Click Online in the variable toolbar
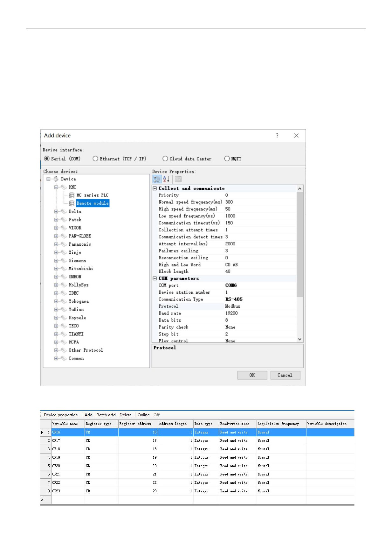This screenshot has width=392, height=556. point(144,415)
